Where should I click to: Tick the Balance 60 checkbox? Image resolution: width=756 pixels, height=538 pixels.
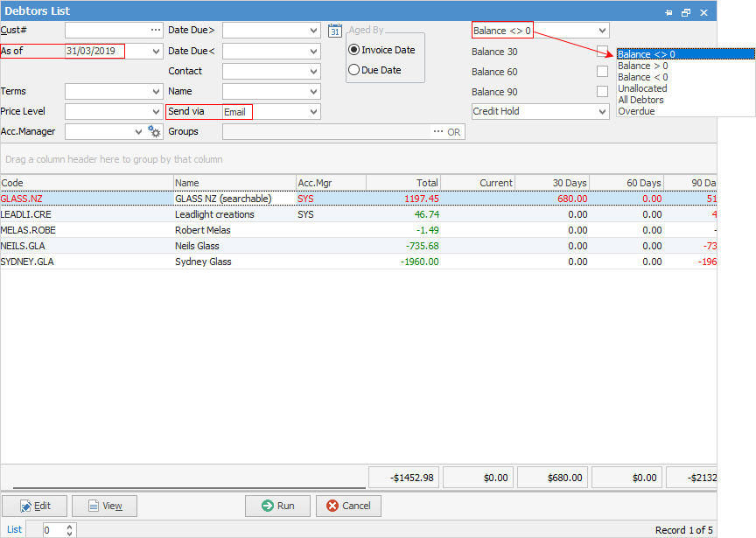602,72
